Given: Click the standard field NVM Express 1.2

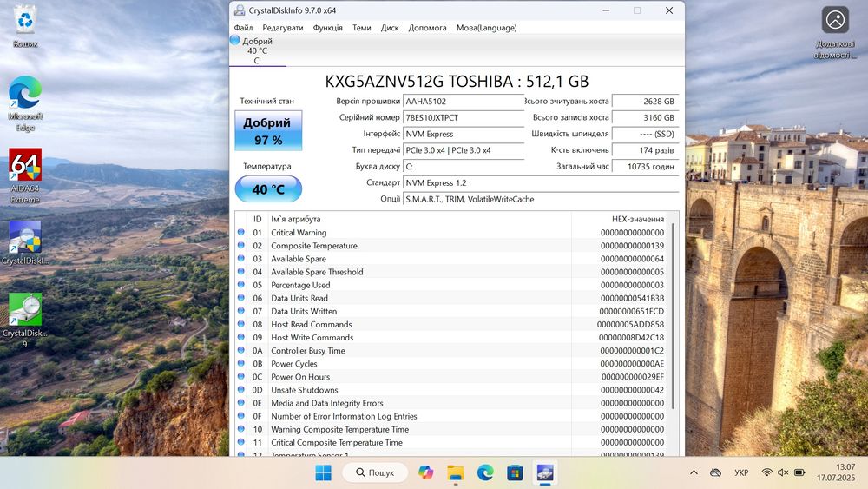Looking at the screenshot, I should point(541,182).
